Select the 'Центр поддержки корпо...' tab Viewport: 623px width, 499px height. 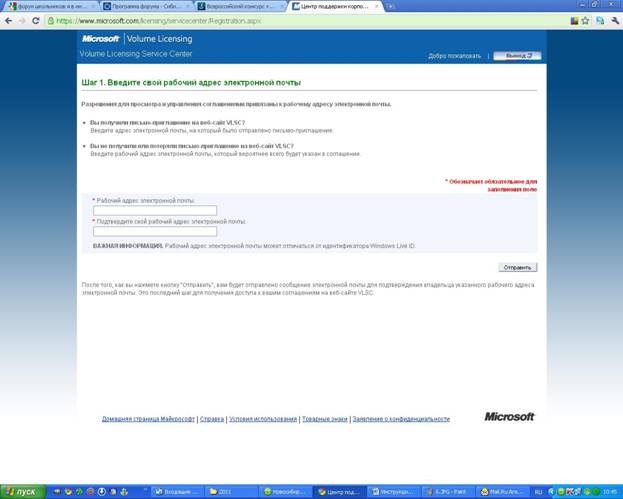click(334, 6)
